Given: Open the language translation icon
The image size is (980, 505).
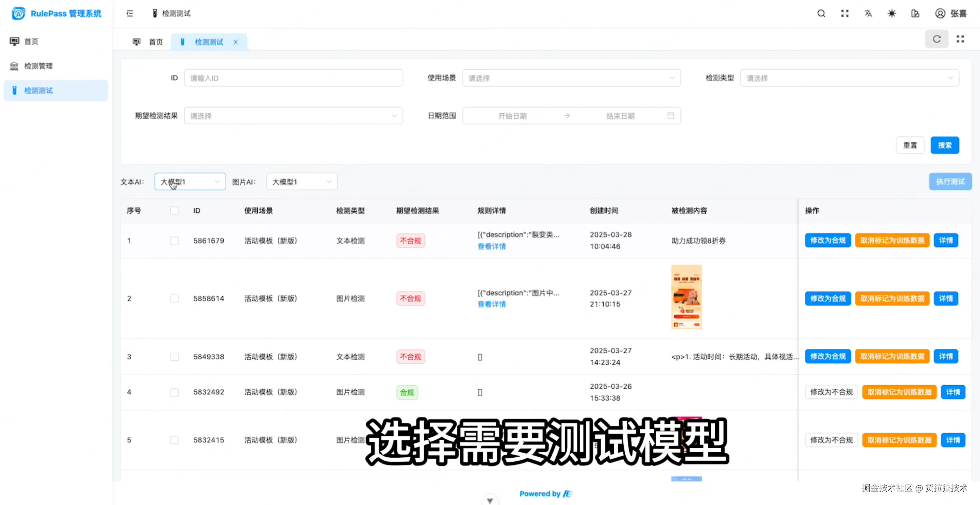Looking at the screenshot, I should point(868,14).
